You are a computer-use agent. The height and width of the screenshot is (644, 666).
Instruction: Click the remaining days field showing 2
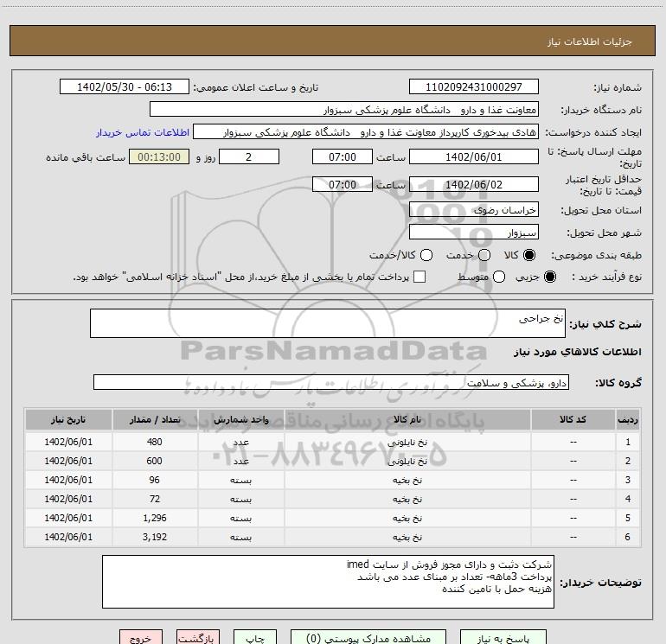point(249,156)
